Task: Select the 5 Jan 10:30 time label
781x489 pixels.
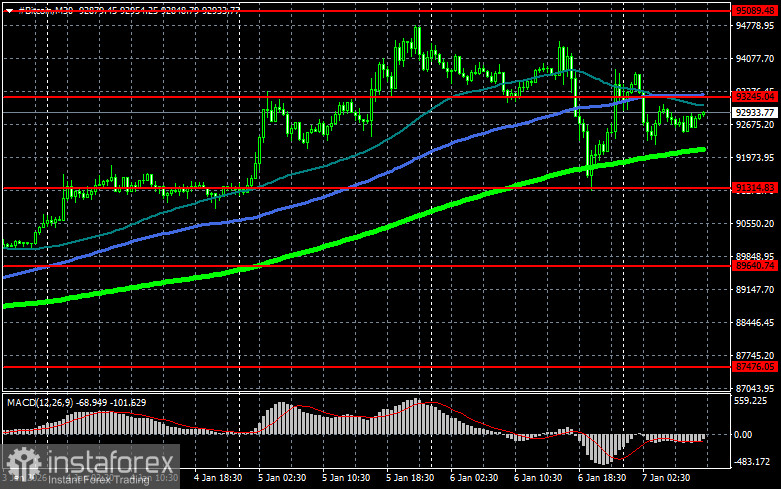Action: pos(346,478)
